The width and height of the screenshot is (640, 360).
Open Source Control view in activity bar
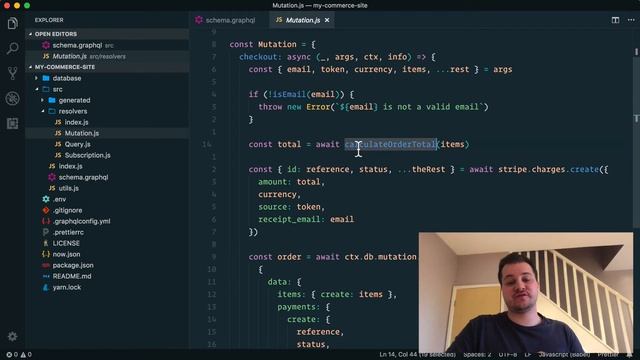(x=12, y=73)
